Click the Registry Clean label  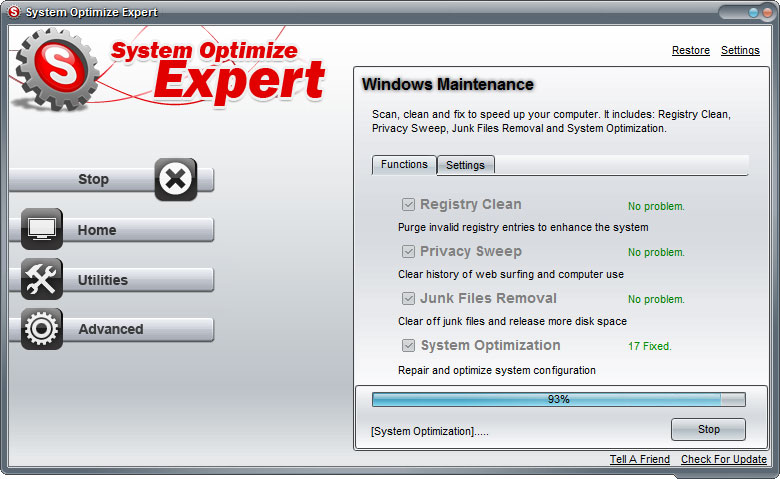click(x=471, y=204)
